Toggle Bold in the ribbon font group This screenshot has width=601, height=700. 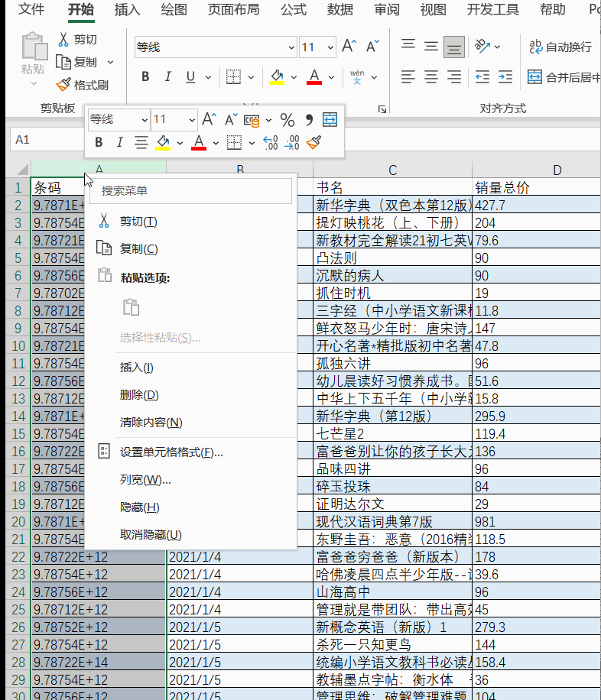145,76
